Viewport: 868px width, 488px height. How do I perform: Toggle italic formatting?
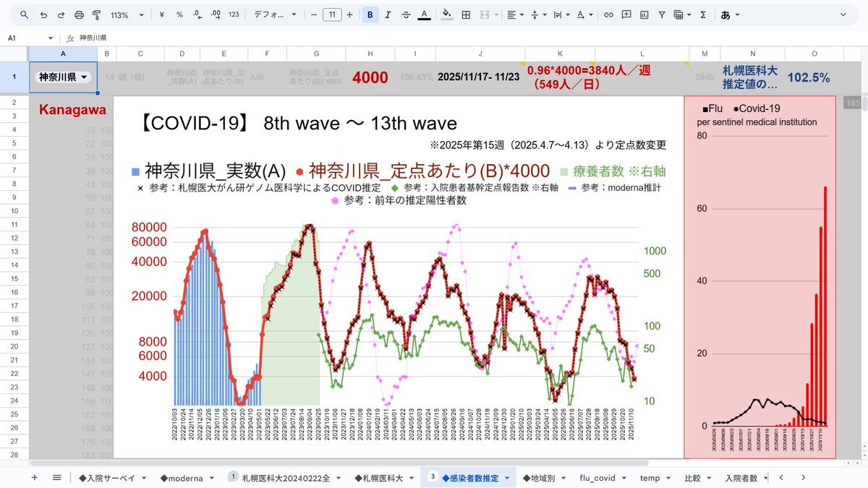click(x=388, y=14)
